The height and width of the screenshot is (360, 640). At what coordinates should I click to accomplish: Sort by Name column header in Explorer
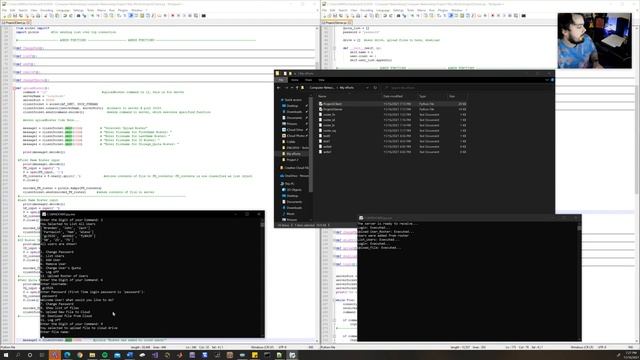click(x=322, y=96)
